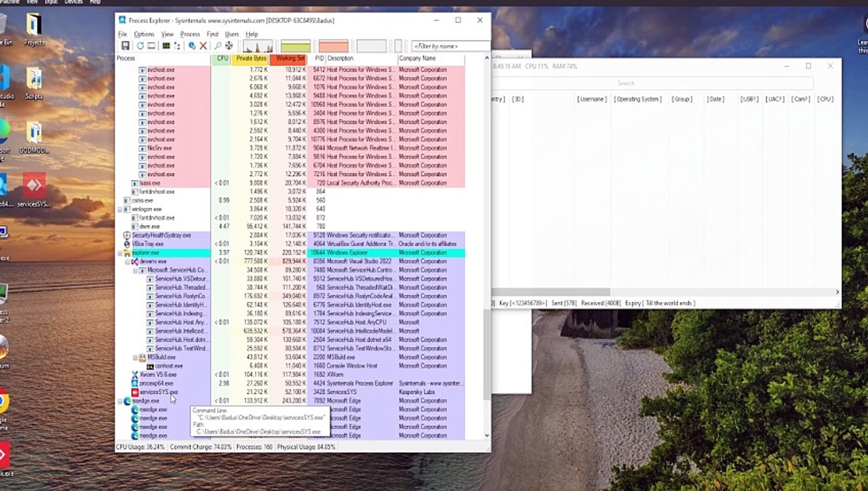The width and height of the screenshot is (868, 491).
Task: Click the MSBuild.exe process icon
Action: click(x=142, y=357)
